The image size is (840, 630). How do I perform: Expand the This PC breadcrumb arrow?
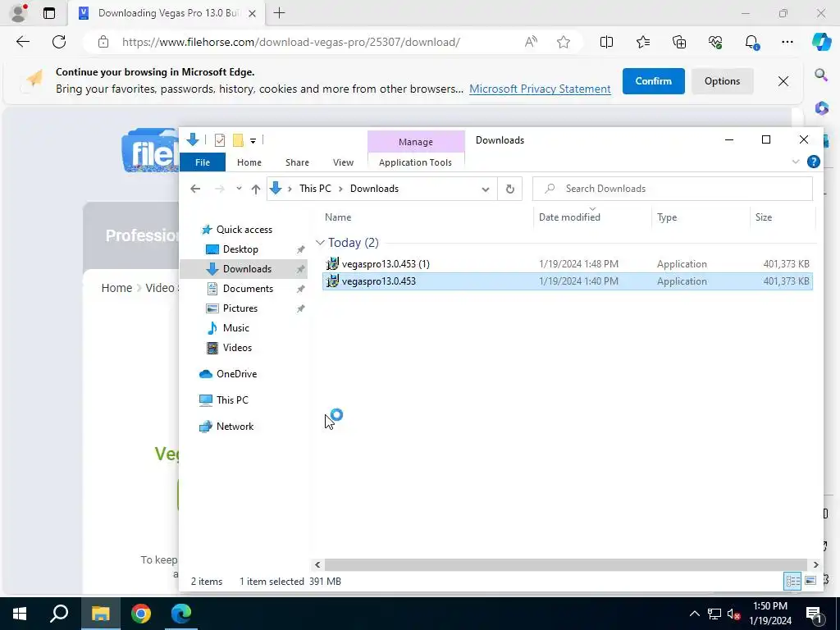(340, 189)
